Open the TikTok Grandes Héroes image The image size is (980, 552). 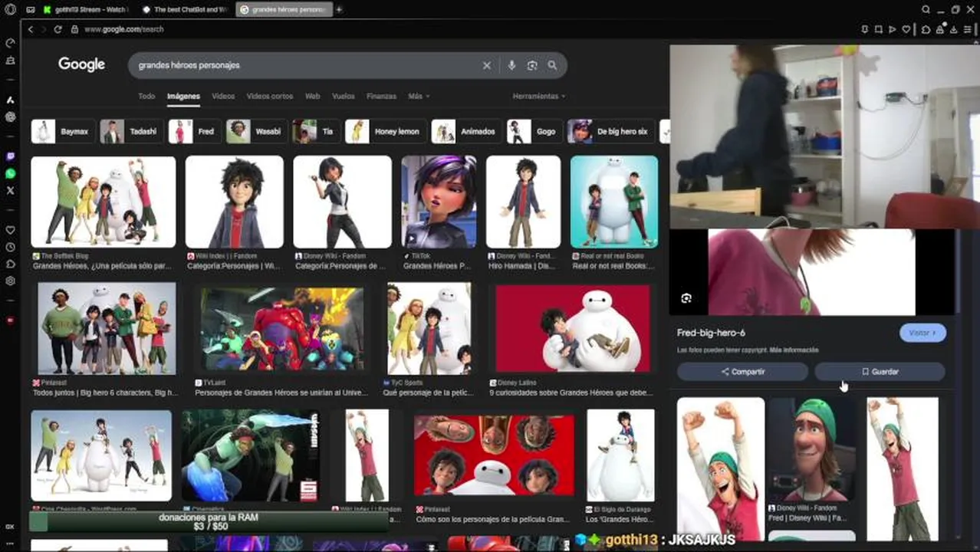point(439,202)
